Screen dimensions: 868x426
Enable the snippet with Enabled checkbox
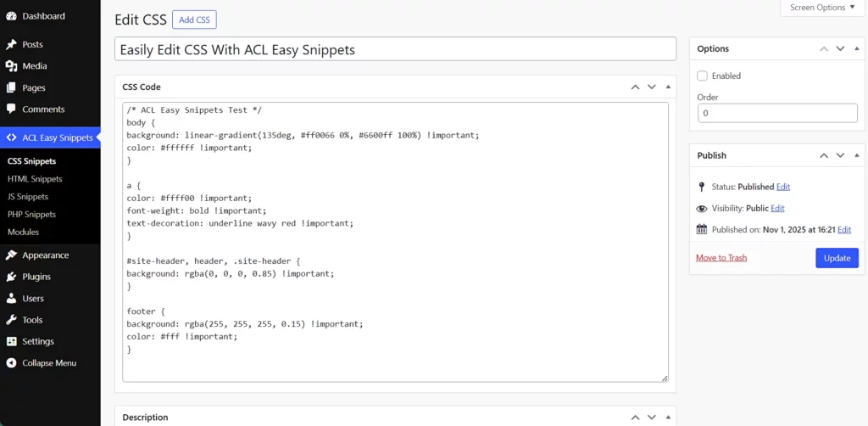(x=703, y=76)
